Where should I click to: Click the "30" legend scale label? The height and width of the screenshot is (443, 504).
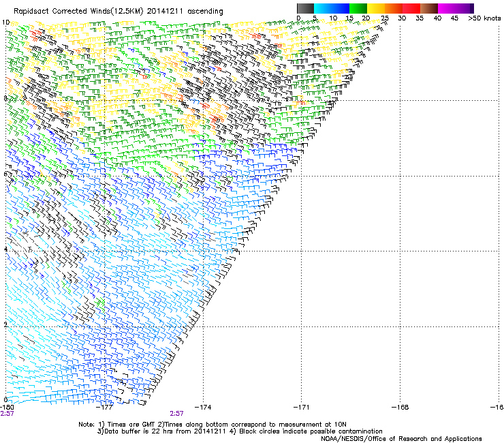pyautogui.click(x=402, y=18)
